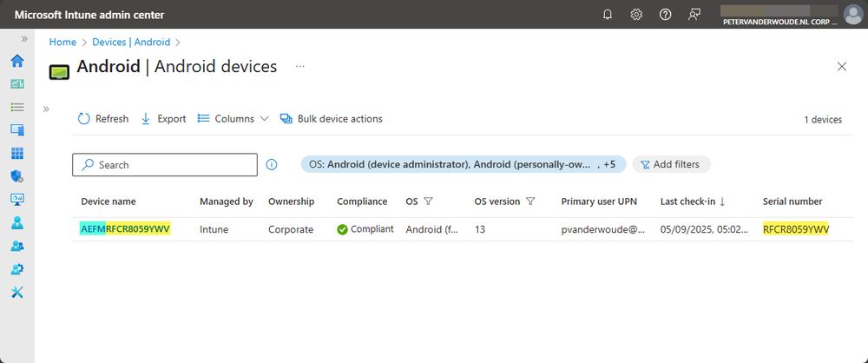This screenshot has height=363, width=868.
Task: Open Bulk device actions
Action: 331,119
